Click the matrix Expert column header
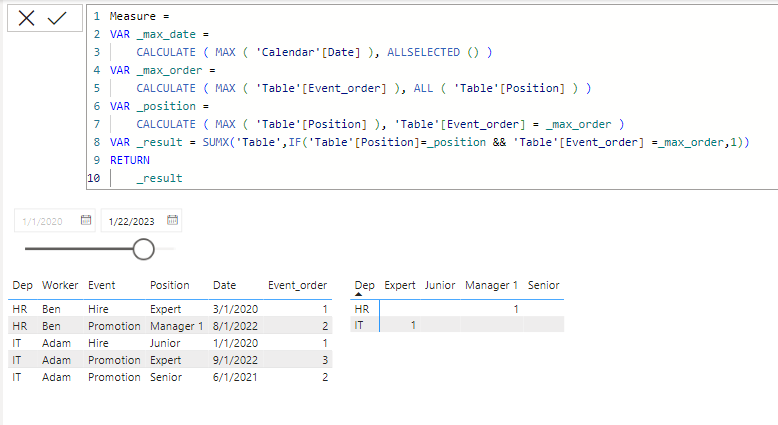Viewport: 778px width, 425px height. coord(399,285)
